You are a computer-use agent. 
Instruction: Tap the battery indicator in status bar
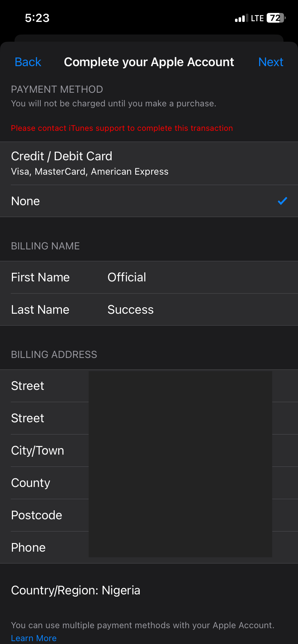point(276,18)
